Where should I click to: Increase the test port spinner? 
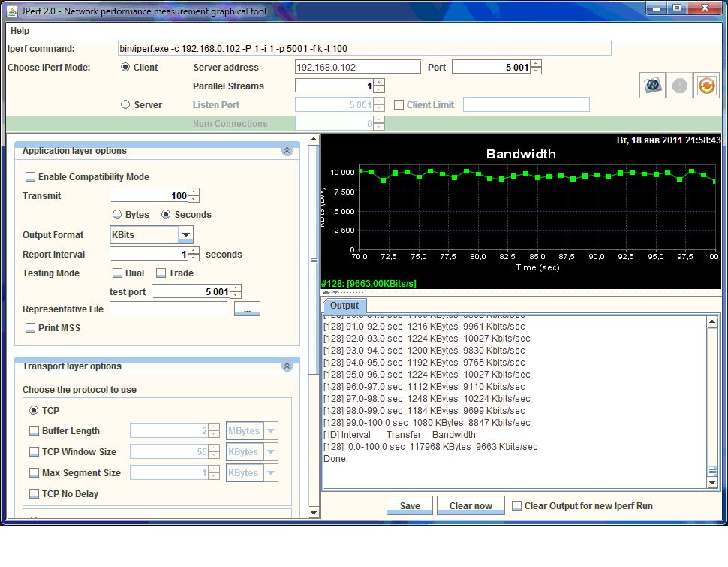tap(236, 288)
